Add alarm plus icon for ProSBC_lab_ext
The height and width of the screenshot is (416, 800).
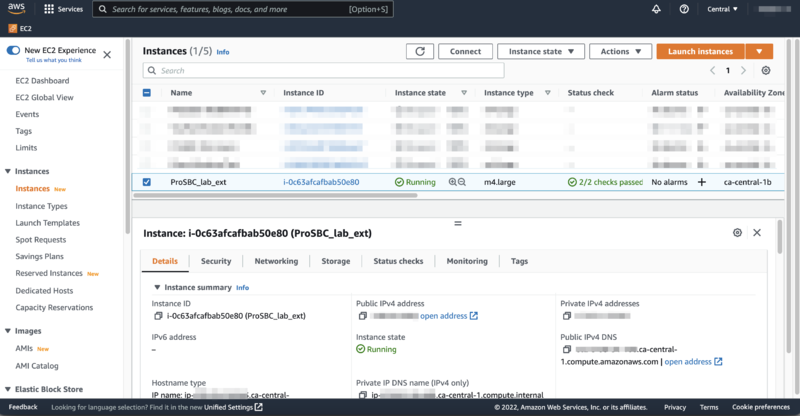coord(702,182)
